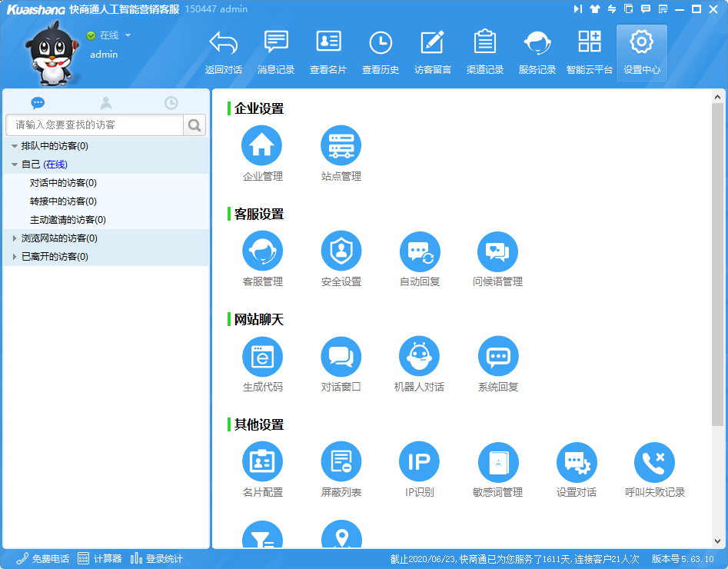Open 自动回复 settings

tap(419, 251)
